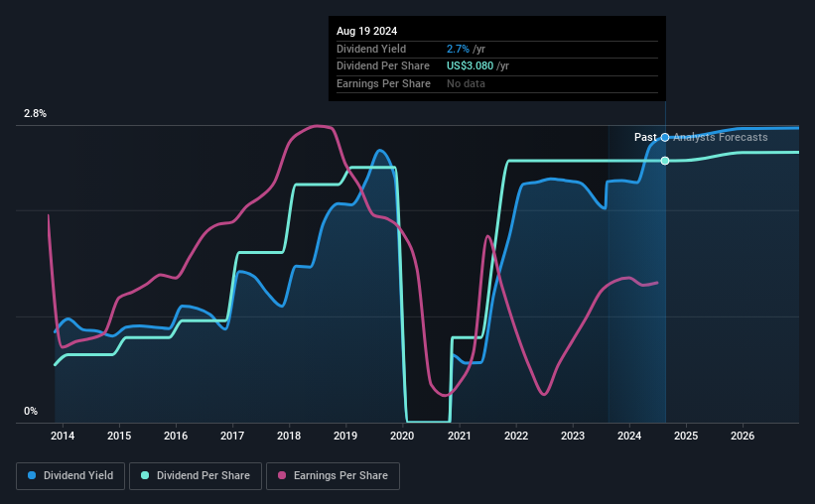Image resolution: width=815 pixels, height=504 pixels.
Task: Click the teal Dividend Per Share data point marker
Action: (665, 161)
